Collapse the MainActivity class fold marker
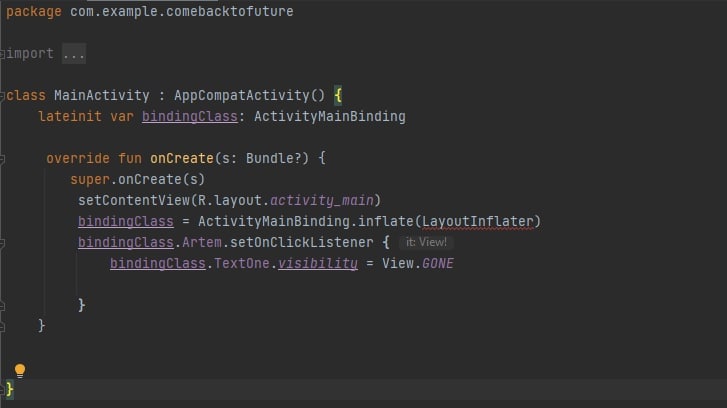This screenshot has height=408, width=727. pyautogui.click(x=2, y=96)
